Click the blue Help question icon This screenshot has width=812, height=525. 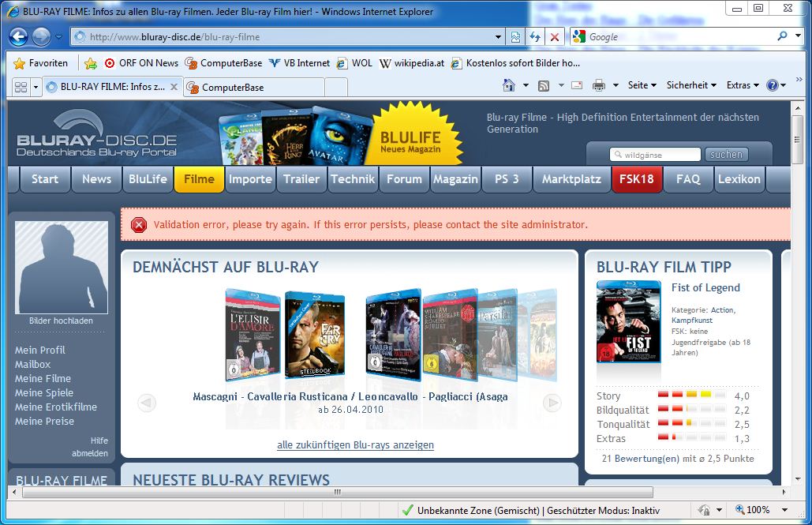pos(772,85)
